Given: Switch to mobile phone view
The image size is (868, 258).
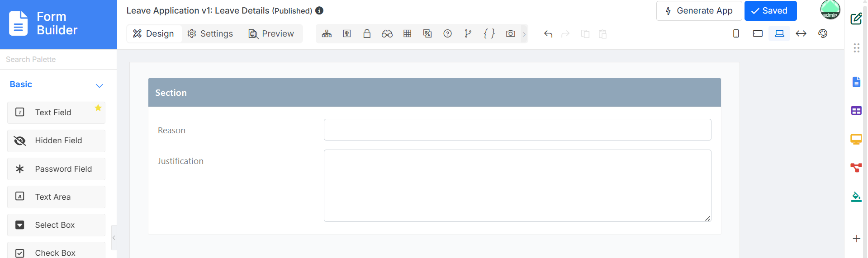Looking at the screenshot, I should (736, 34).
